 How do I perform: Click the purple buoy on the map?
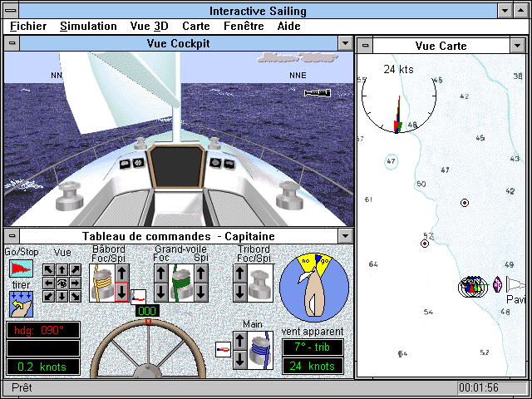pos(497,284)
